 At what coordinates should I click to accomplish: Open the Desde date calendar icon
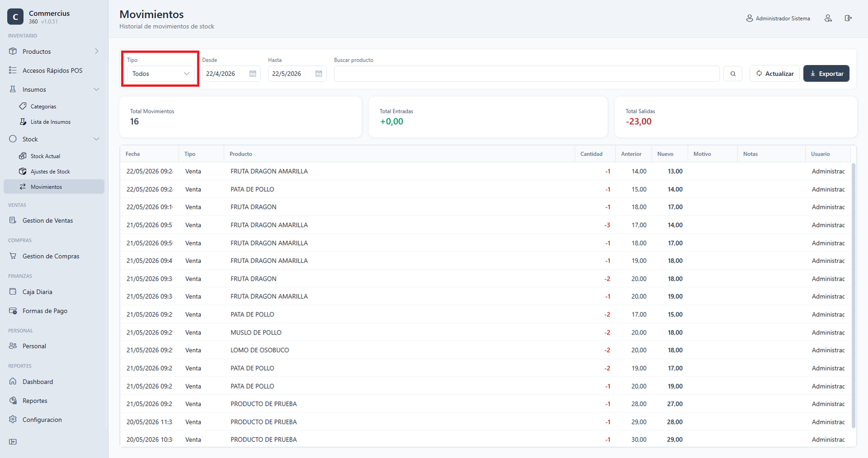253,74
